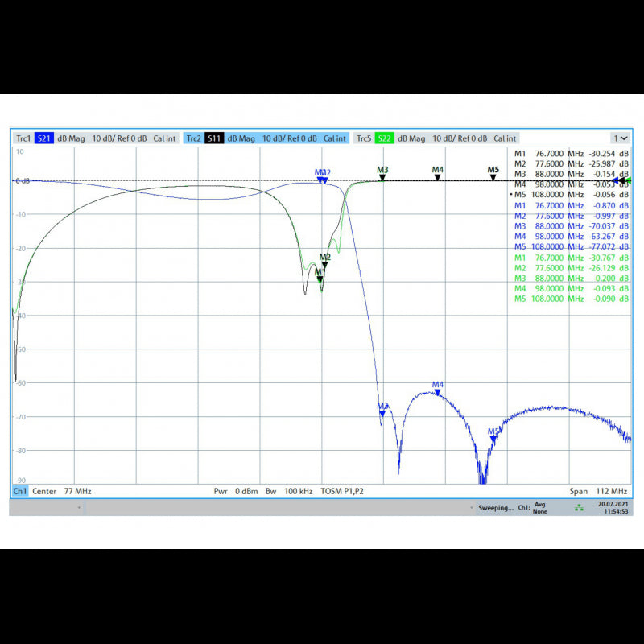Expand the small arrow left of Sweeping status
Image resolution: width=644 pixels, height=644 pixels.
click(x=472, y=508)
